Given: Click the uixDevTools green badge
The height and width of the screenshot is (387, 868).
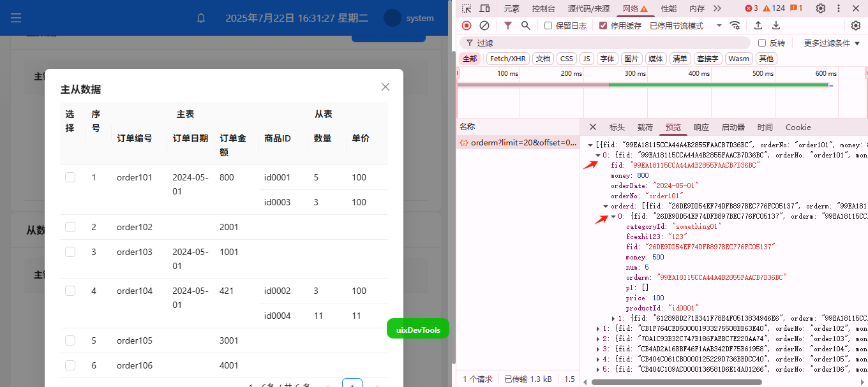Looking at the screenshot, I should tap(418, 329).
